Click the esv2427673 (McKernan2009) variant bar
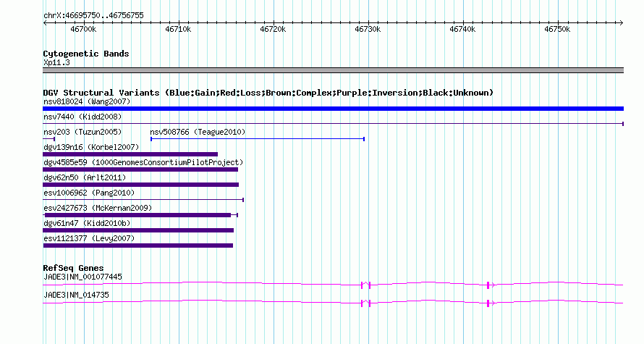The image size is (644, 344). click(x=140, y=215)
